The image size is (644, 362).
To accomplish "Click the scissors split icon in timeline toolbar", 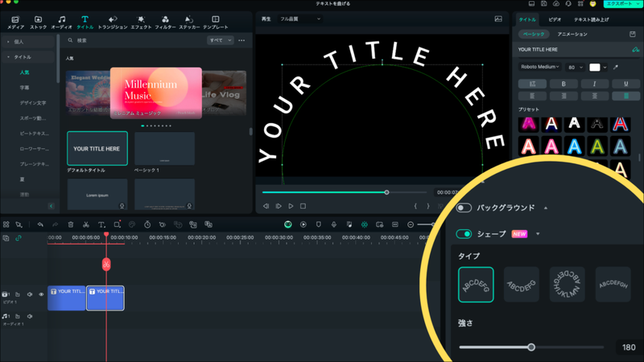I will pyautogui.click(x=86, y=224).
